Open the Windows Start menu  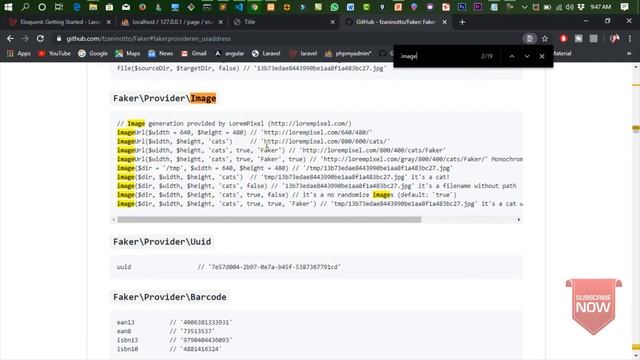click(x=8, y=7)
